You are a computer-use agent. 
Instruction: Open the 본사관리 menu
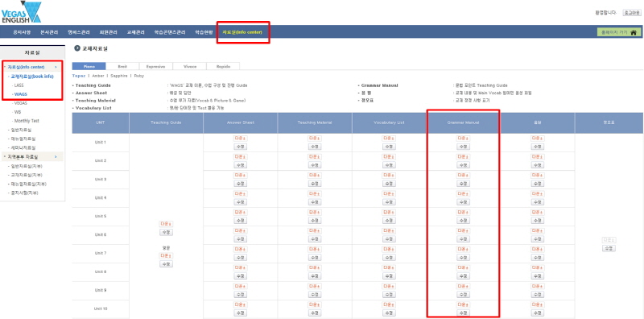pyautogui.click(x=49, y=32)
